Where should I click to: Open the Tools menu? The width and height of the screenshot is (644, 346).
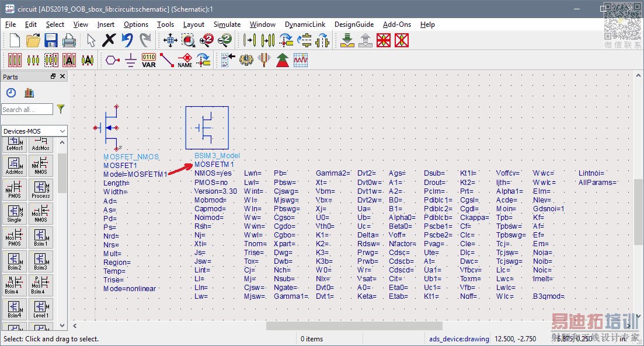pos(165,25)
